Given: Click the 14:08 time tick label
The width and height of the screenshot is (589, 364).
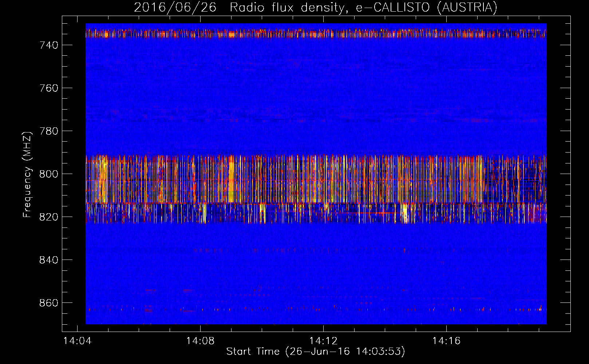Looking at the screenshot, I should 200,341.
